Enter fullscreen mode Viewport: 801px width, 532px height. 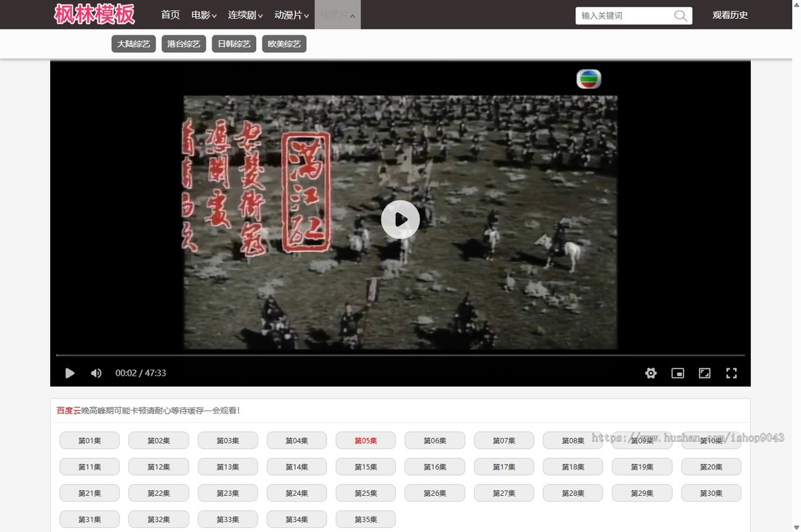coord(732,373)
